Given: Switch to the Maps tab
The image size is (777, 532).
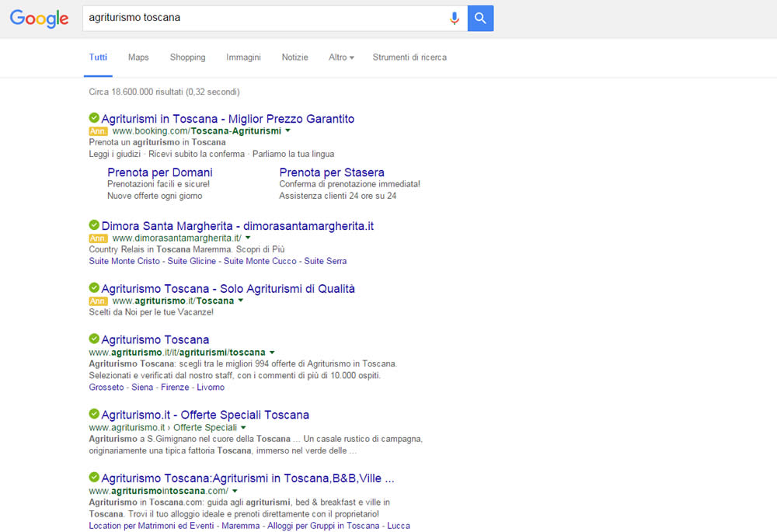Looking at the screenshot, I should (138, 57).
